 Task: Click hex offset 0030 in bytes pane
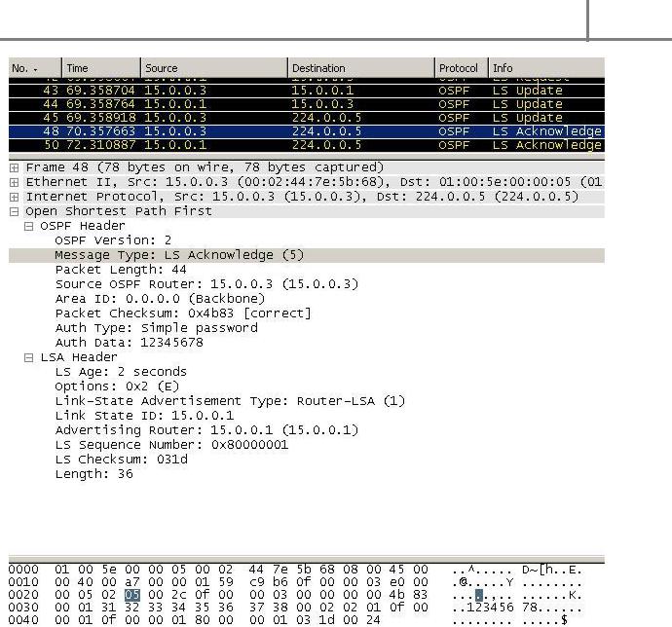(23, 608)
